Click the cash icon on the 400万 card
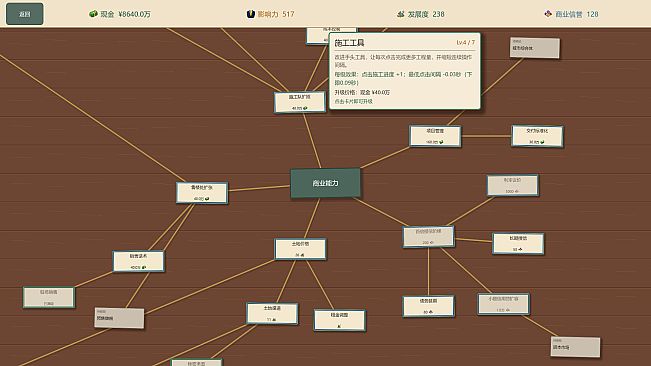651x366 pixels. (144, 268)
